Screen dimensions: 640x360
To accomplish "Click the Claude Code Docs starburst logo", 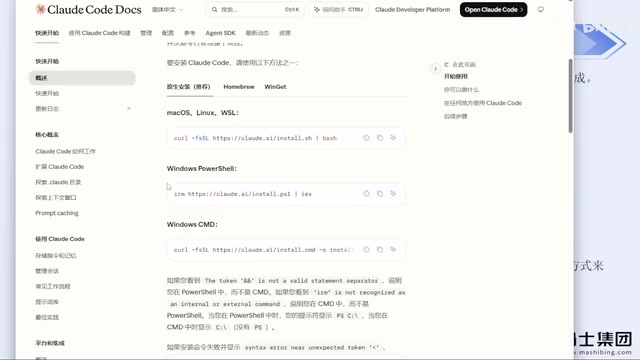I will click(x=40, y=9).
